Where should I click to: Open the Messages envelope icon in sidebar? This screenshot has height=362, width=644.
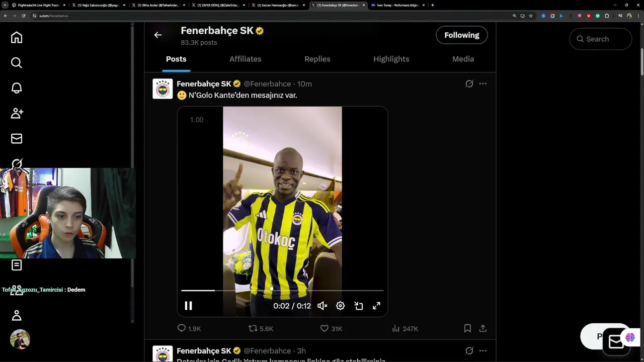click(x=17, y=138)
